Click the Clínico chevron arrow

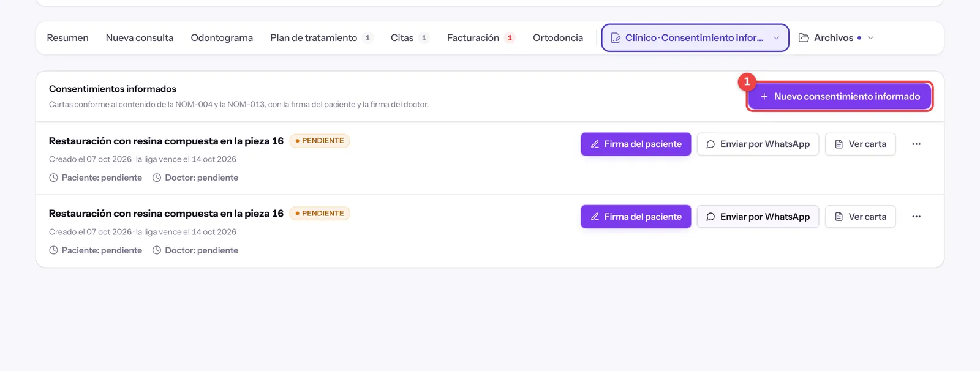[777, 38]
